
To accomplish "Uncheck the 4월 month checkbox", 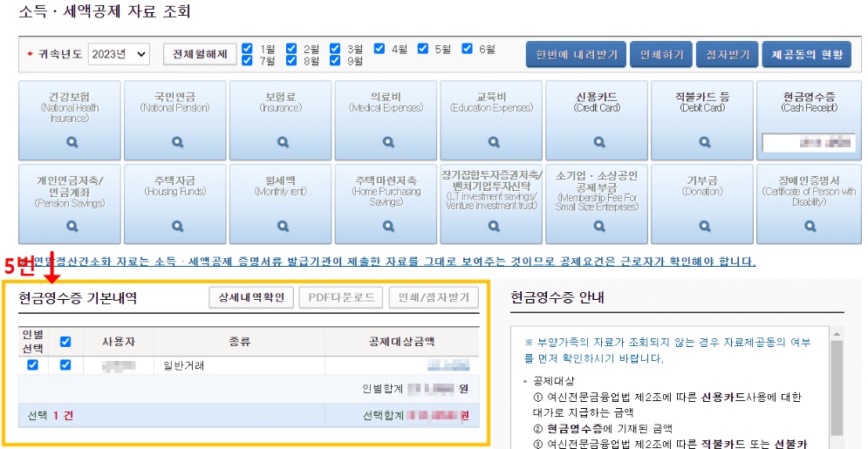I will pyautogui.click(x=379, y=48).
